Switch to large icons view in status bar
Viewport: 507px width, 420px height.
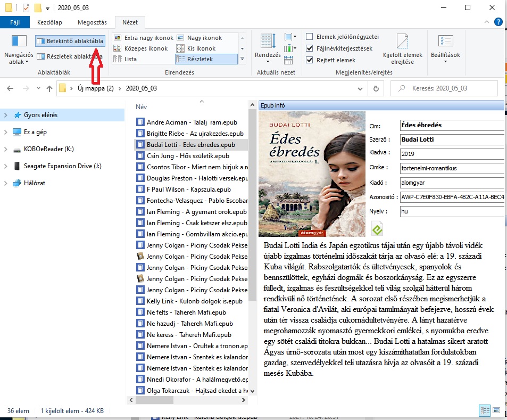click(x=496, y=410)
